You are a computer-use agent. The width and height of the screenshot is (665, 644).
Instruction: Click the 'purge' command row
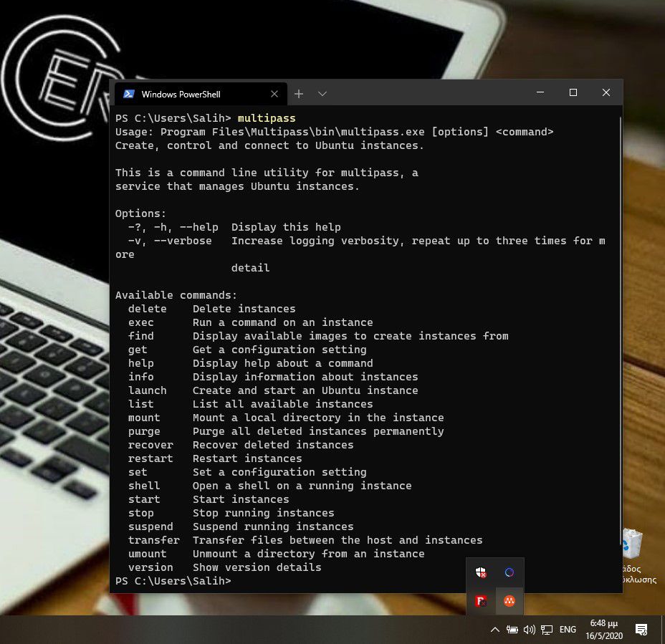coord(286,431)
